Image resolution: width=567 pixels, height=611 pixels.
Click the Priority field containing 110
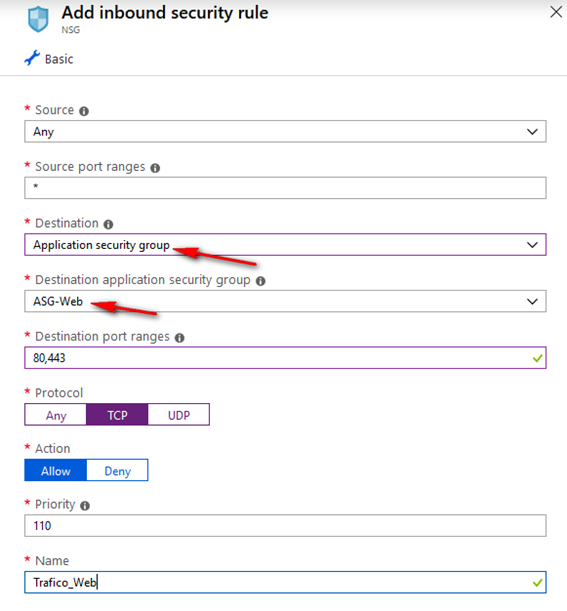tap(285, 526)
